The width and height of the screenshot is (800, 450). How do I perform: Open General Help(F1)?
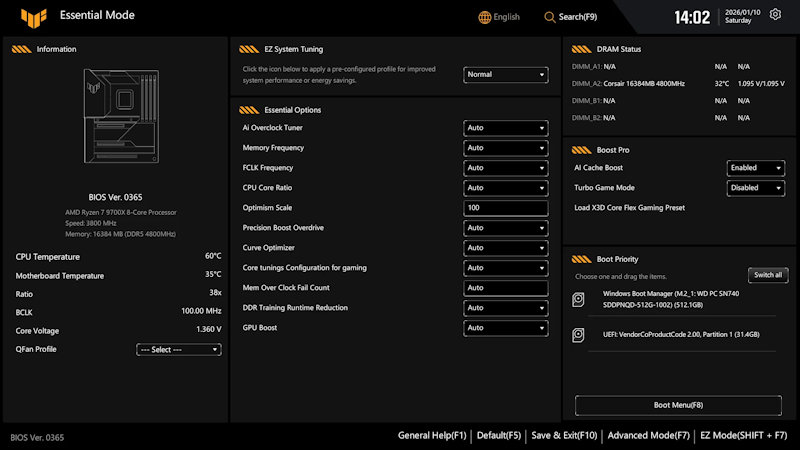tap(432, 436)
